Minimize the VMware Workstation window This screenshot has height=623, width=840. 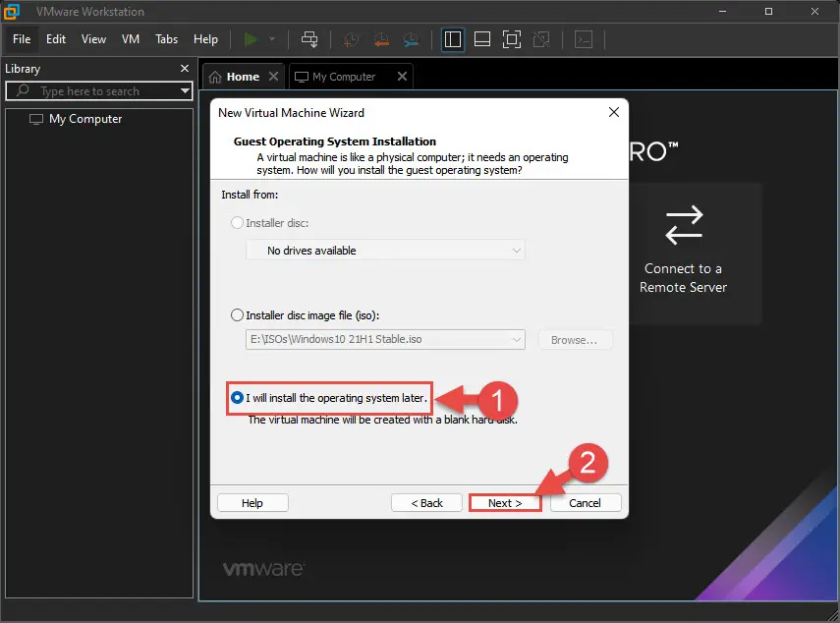723,11
